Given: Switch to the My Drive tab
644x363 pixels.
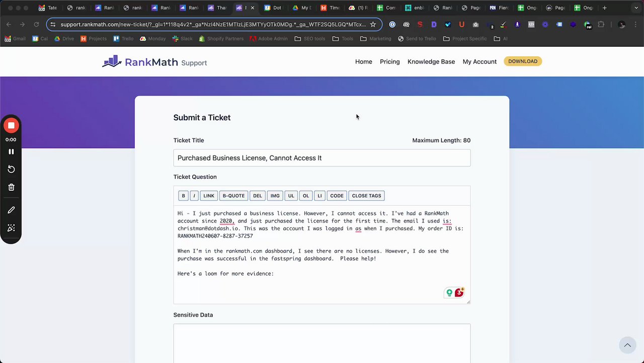Looking at the screenshot, I should [301, 8].
